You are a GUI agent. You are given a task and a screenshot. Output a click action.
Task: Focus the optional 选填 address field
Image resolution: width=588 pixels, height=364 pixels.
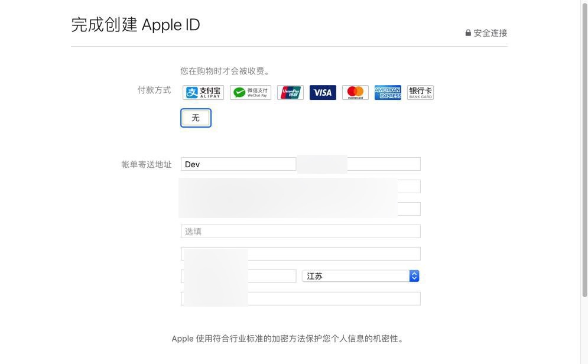pos(300,232)
